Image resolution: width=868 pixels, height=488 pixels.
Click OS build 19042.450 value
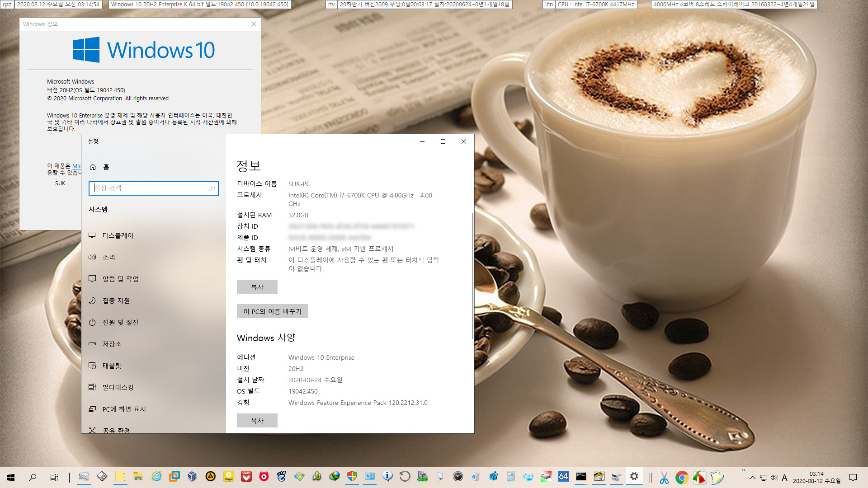coord(303,392)
